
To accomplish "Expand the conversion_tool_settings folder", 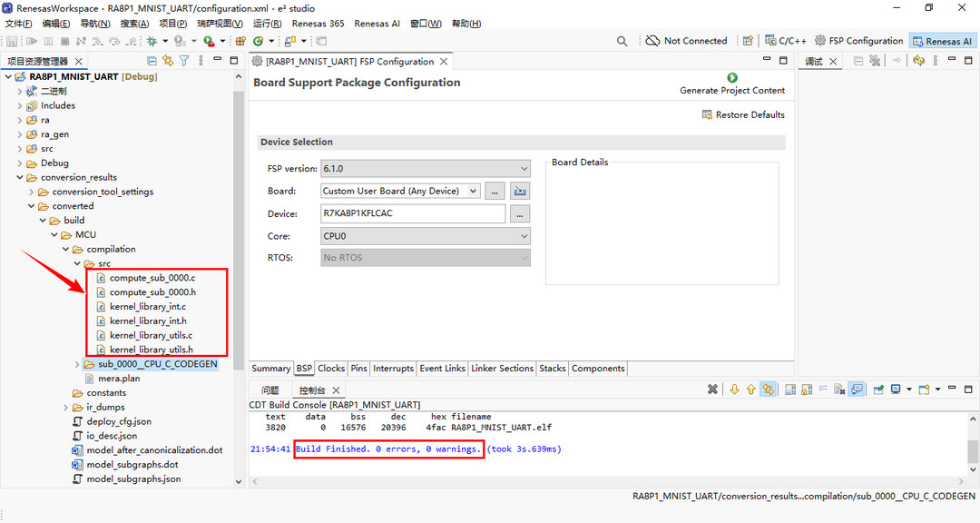I will [31, 192].
